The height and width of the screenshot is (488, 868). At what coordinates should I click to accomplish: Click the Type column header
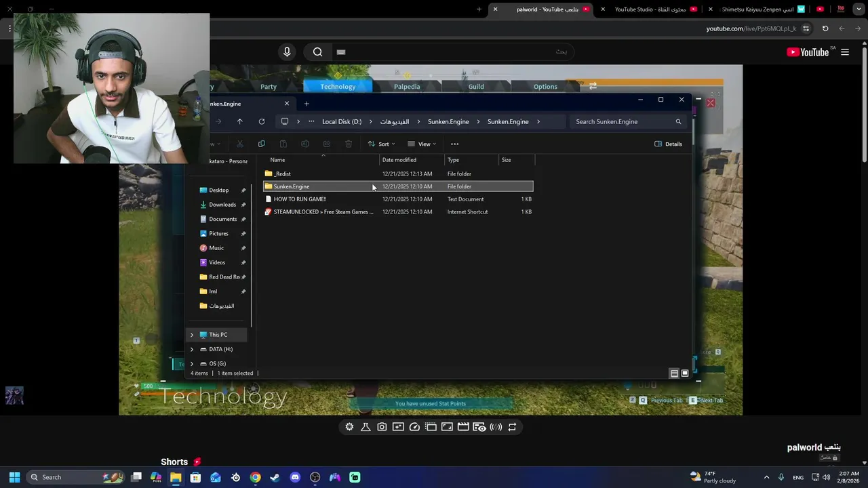453,160
